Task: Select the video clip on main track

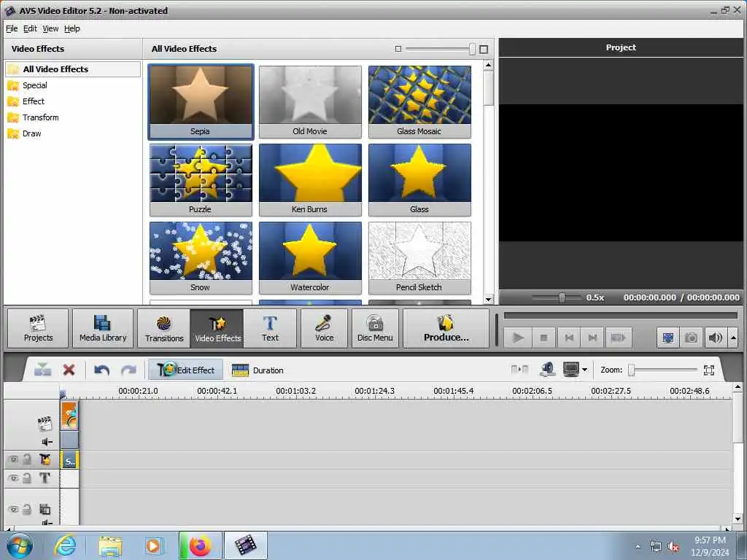Action: (69, 416)
